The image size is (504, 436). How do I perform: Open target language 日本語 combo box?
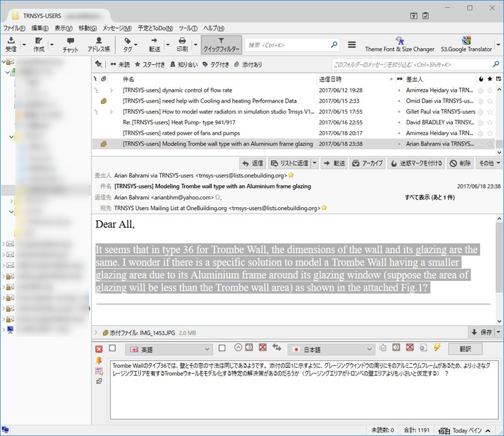[331, 349]
